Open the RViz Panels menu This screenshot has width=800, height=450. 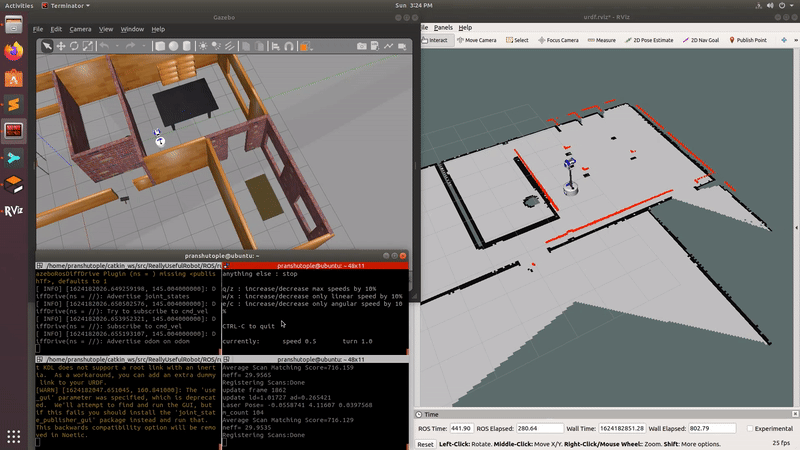[x=443, y=28]
